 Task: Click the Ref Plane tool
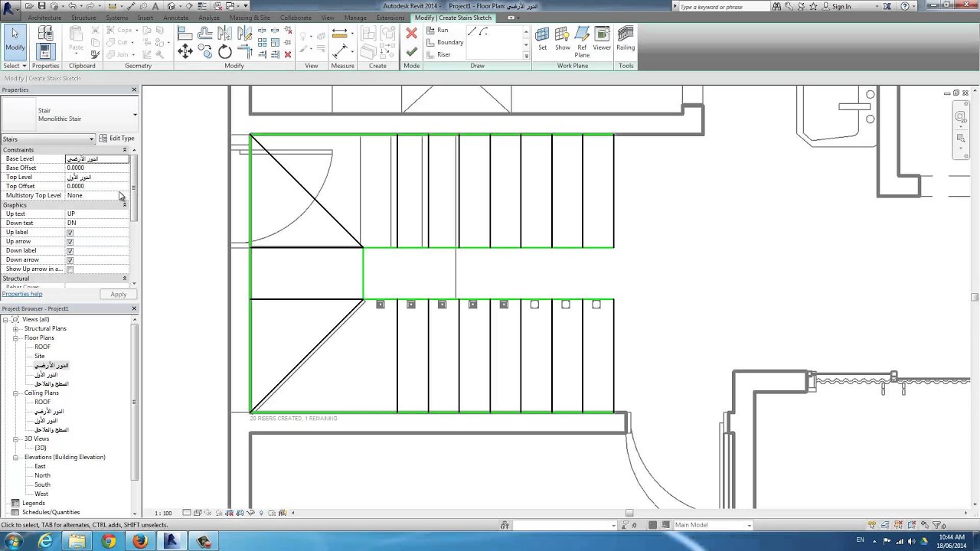click(x=582, y=42)
